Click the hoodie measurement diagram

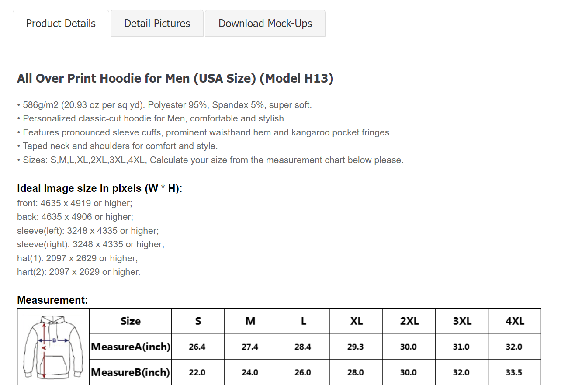point(53,346)
